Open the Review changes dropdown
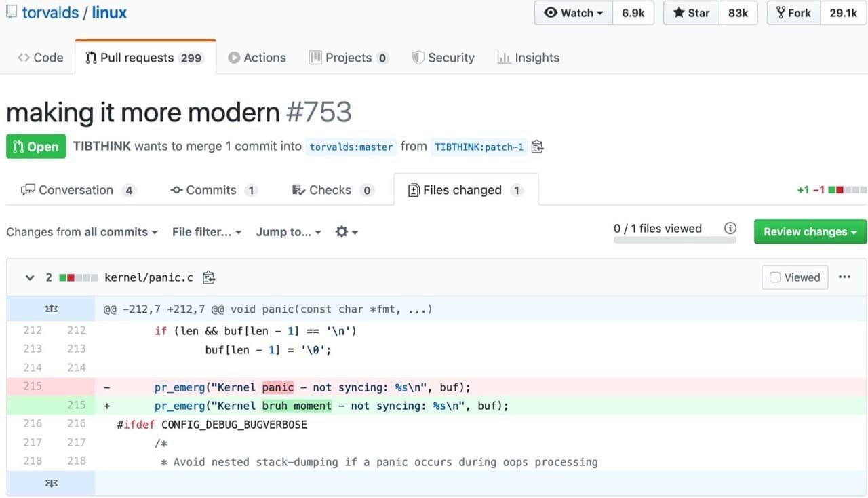The width and height of the screenshot is (868, 498). pos(810,232)
